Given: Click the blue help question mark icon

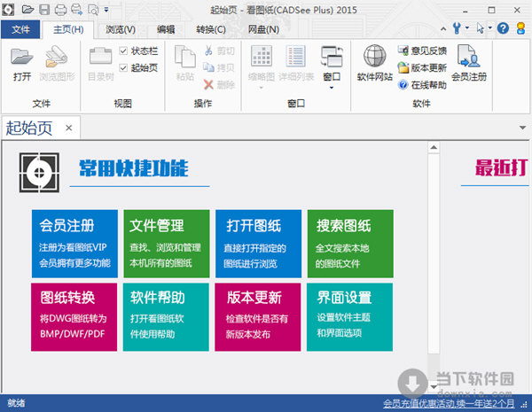Looking at the screenshot, I should point(503,28).
